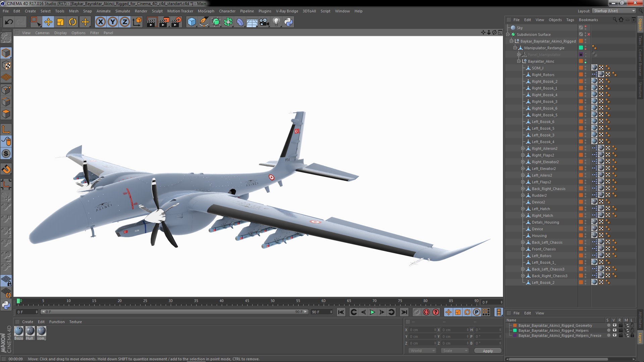
Task: Click the deformer bend icon
Action: pos(240,22)
